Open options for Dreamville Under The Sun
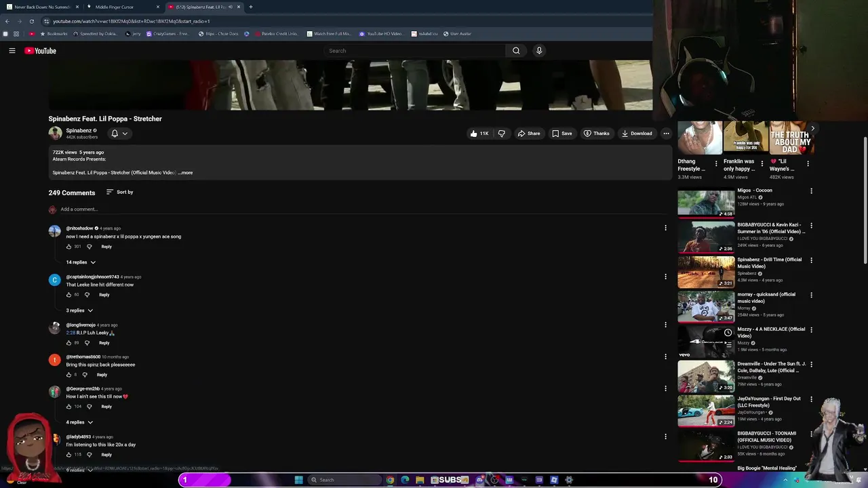This screenshot has width=868, height=488. pos(811,365)
